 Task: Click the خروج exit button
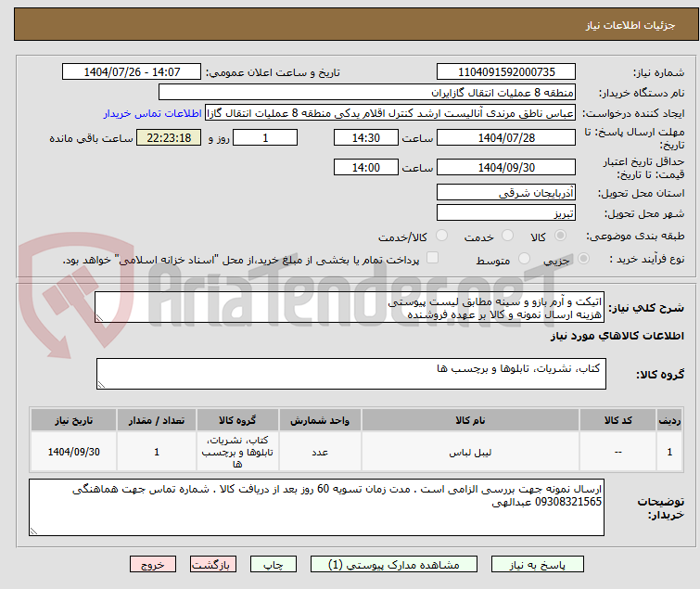[x=153, y=565]
